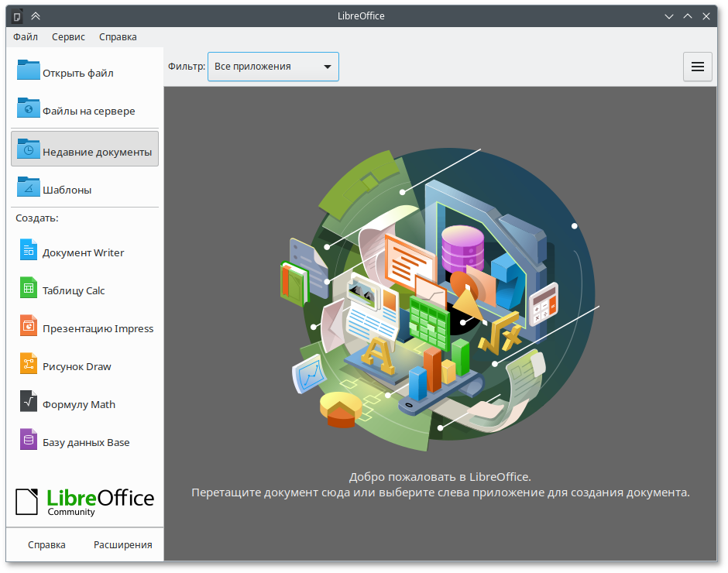The image size is (728, 573).
Task: Switch filter selection away from 'Все приложения'
Action: pos(273,67)
